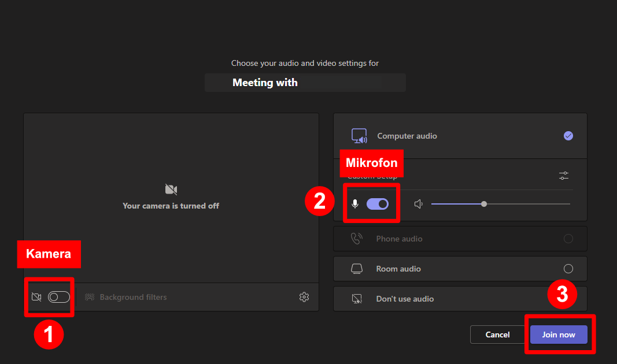Select the Room audio radio button
This screenshot has height=364, width=617.
(x=568, y=269)
